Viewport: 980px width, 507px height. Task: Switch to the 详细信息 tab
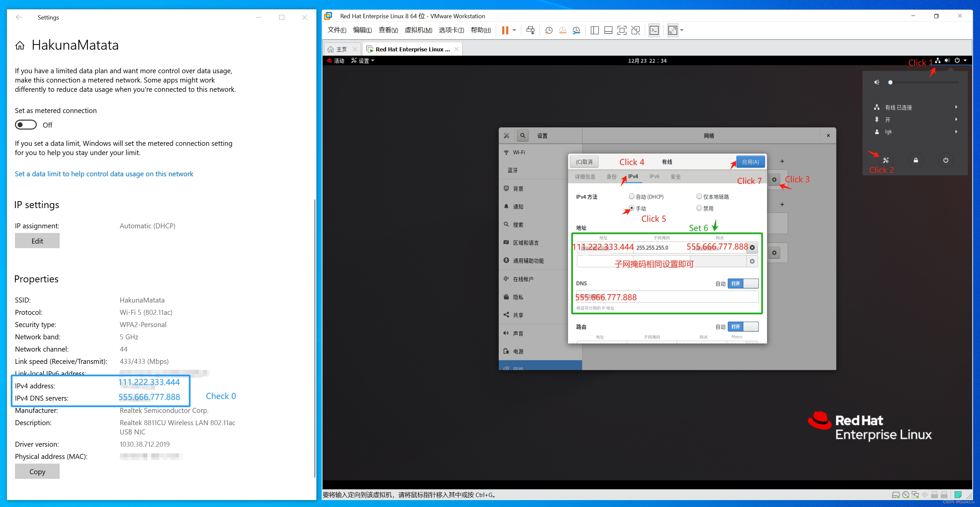coord(585,176)
